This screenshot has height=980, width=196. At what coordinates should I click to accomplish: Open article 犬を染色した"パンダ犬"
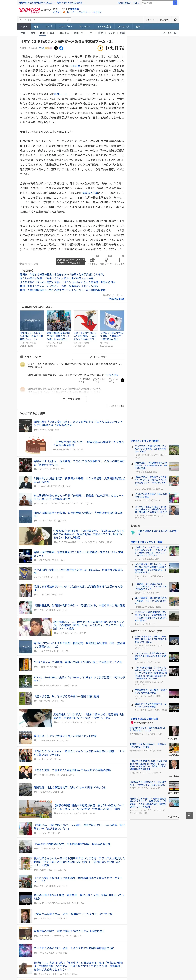(x=88, y=716)
